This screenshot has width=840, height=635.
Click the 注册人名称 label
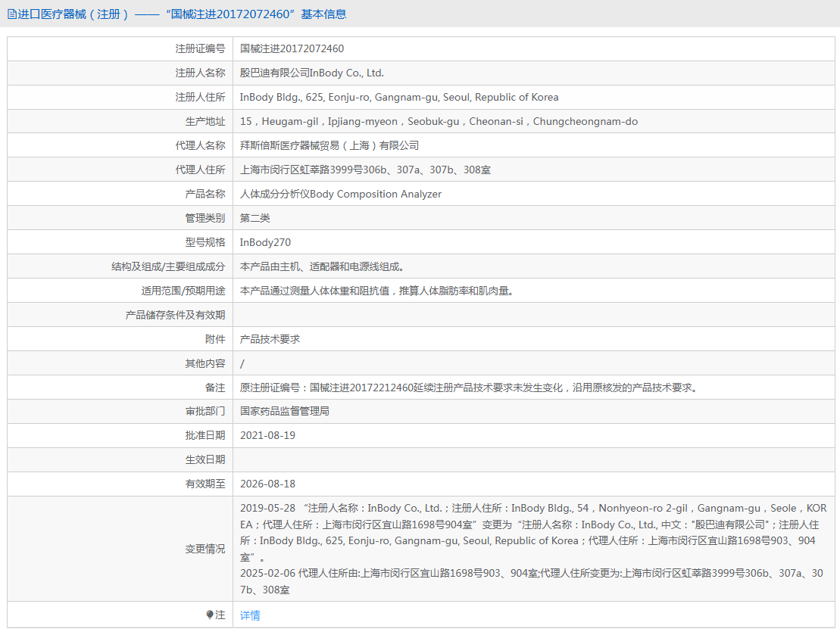click(201, 73)
